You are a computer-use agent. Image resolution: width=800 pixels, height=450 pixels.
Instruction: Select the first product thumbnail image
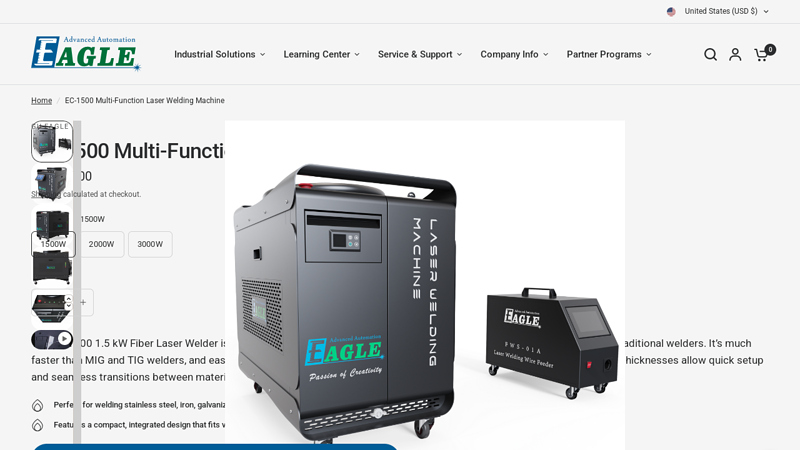click(52, 142)
